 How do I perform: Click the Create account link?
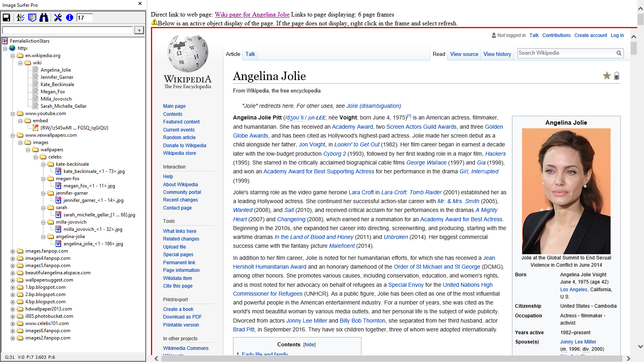(x=590, y=35)
